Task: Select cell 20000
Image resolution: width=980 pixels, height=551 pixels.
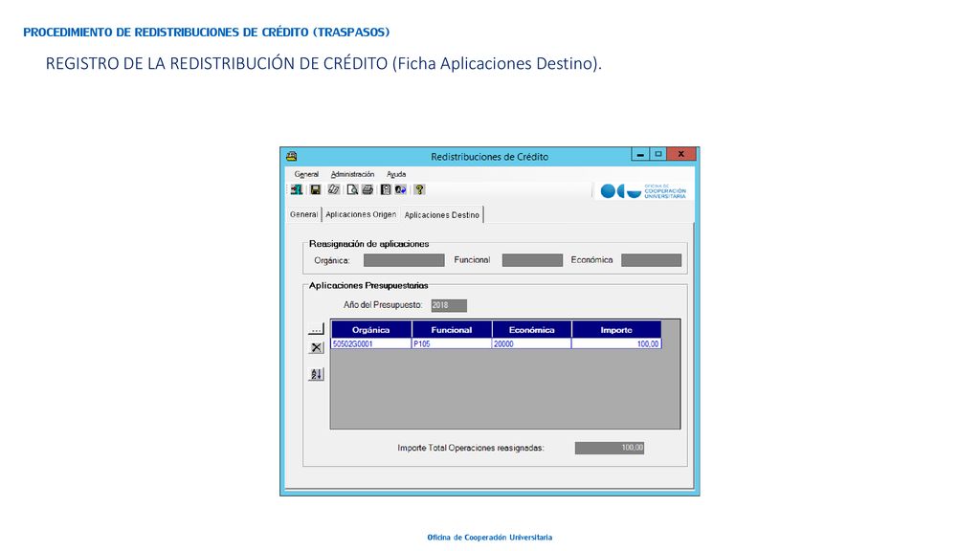Action: (532, 343)
